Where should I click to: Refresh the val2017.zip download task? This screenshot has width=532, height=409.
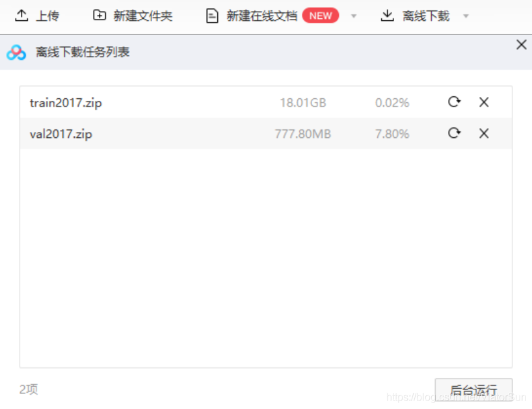[x=454, y=133]
